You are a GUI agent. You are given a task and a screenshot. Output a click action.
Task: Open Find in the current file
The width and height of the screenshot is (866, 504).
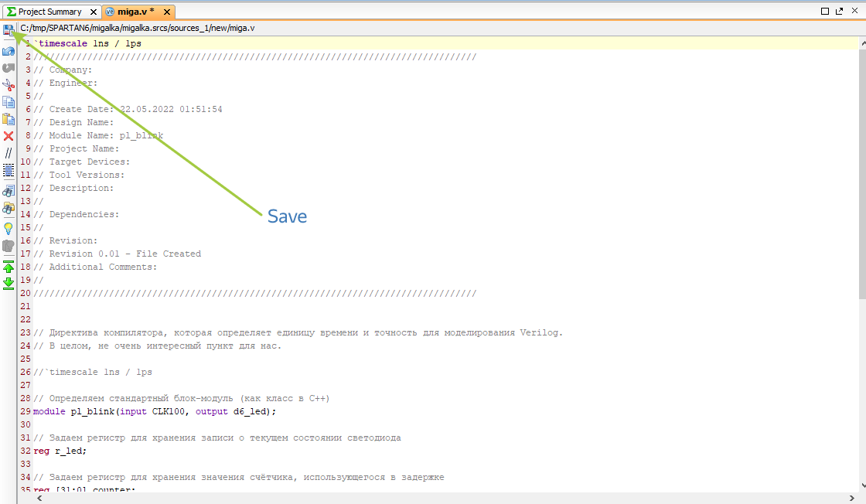point(9,191)
